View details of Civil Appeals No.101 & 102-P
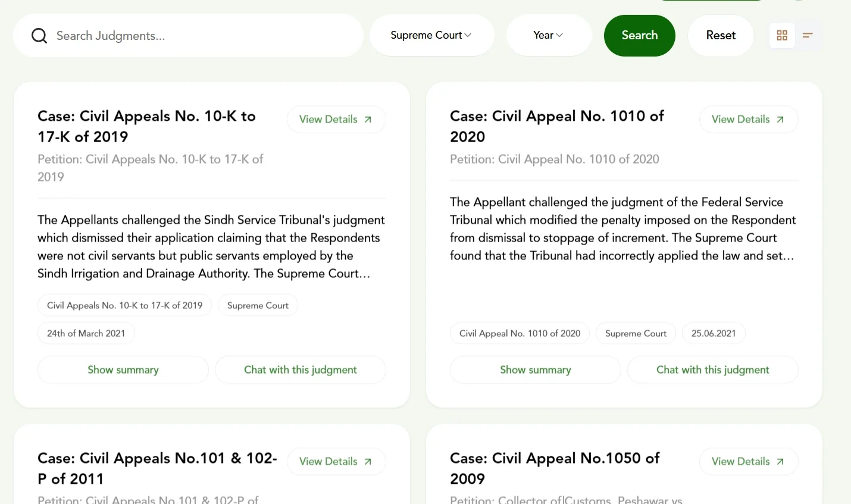This screenshot has height=504, width=851. (x=336, y=462)
